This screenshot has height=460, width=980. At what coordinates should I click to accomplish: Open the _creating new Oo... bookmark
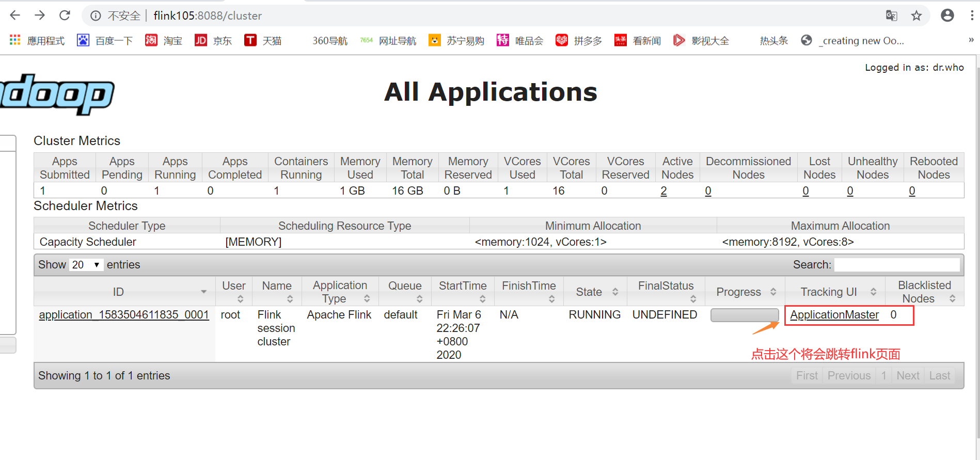(x=852, y=40)
